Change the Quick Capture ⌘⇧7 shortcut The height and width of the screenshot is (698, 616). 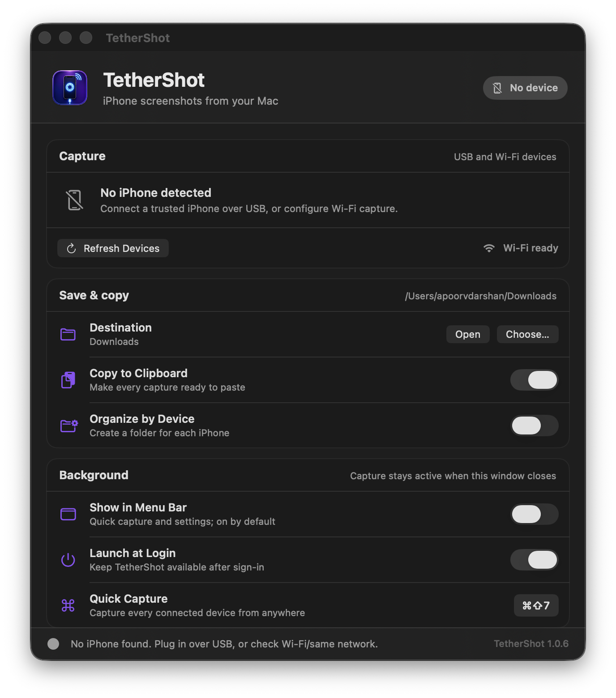(x=536, y=605)
